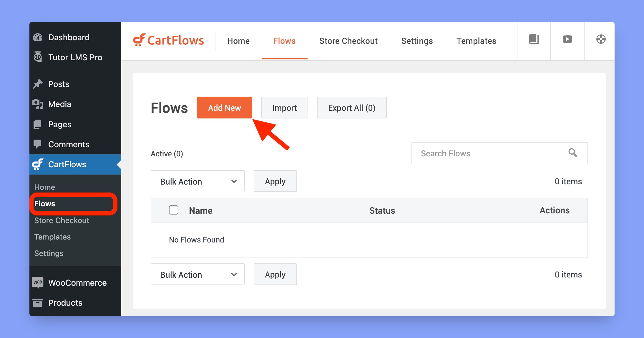Switch to the Home tab in CartFlows header
This screenshot has width=644, height=338.
pyautogui.click(x=238, y=41)
